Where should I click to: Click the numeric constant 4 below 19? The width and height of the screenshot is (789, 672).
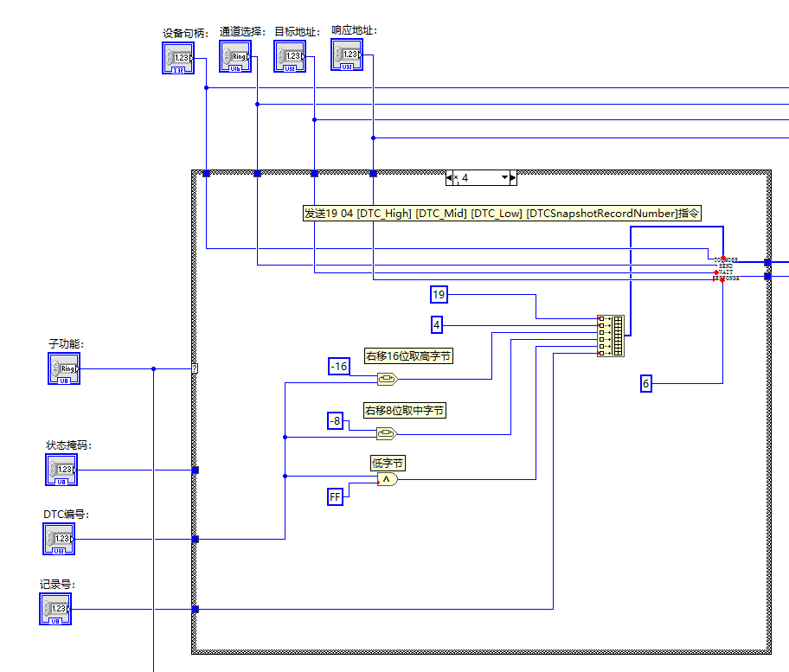(436, 325)
